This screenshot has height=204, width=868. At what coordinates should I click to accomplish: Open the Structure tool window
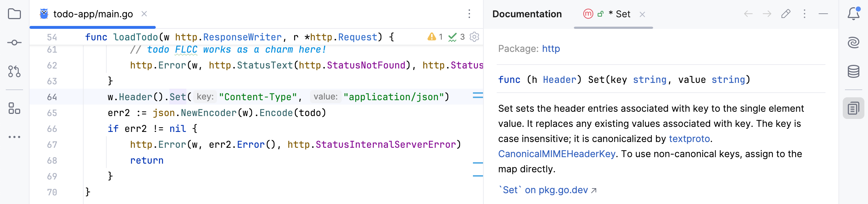tap(14, 108)
